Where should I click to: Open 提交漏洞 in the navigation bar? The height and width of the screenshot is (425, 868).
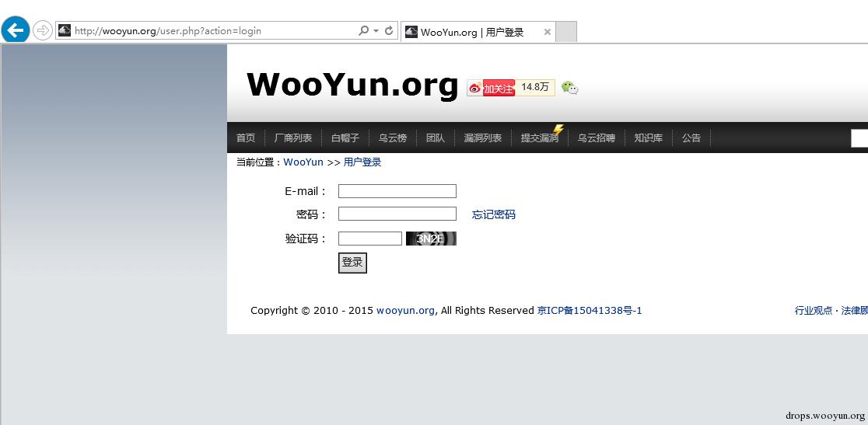point(540,138)
